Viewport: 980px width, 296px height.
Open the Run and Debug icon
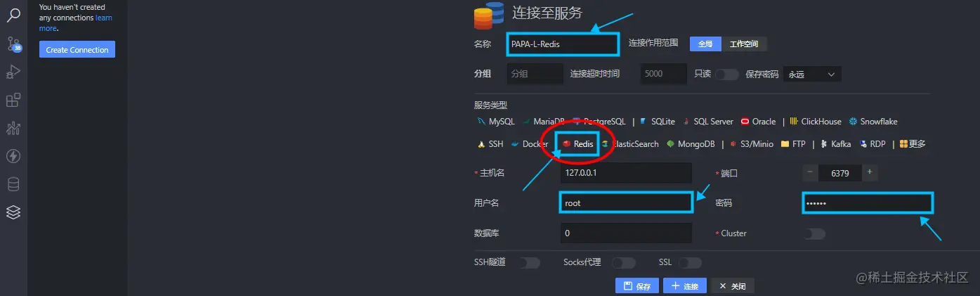(13, 72)
